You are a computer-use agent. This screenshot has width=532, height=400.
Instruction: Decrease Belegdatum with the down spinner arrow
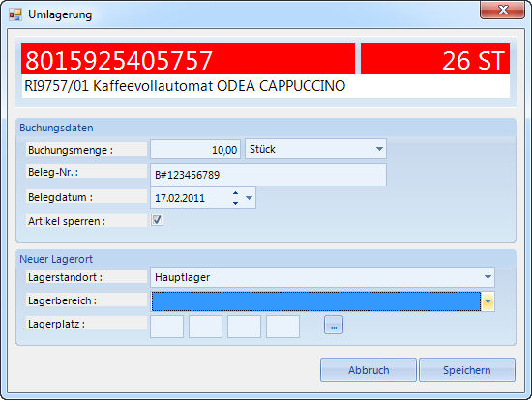(235, 203)
